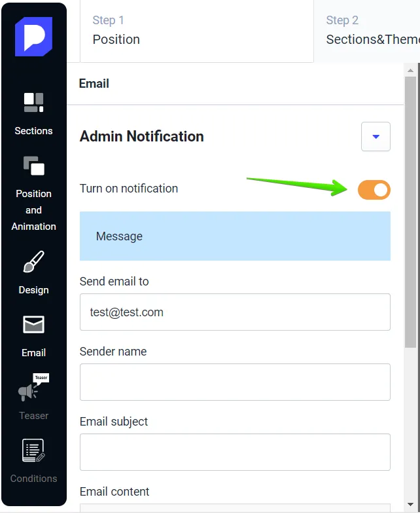Collapse the Admin Notification dropdown arrow
This screenshot has width=420, height=514.
376,137
